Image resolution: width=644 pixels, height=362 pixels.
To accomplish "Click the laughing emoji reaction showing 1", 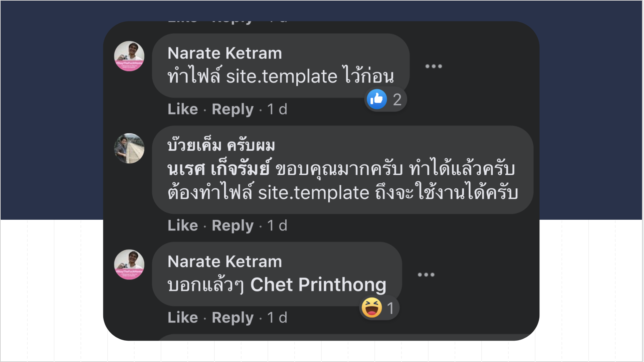I will coord(379,308).
